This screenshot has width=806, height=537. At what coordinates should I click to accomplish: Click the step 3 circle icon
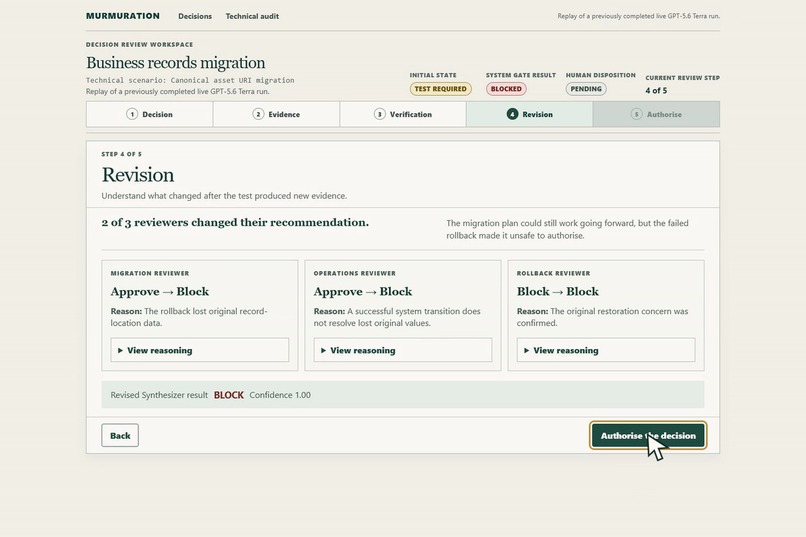[x=379, y=114]
